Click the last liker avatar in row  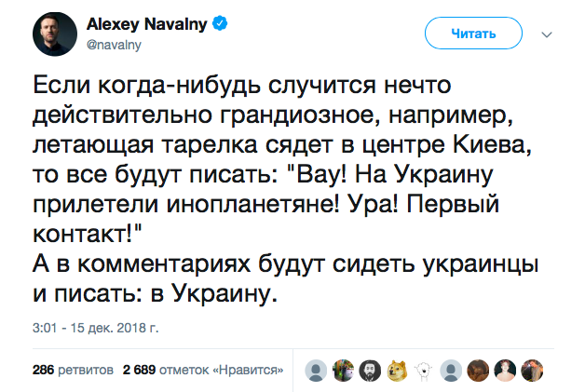[x=531, y=368]
